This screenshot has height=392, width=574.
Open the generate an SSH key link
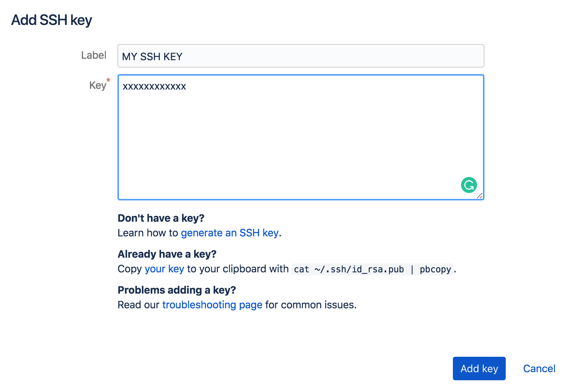tap(229, 233)
